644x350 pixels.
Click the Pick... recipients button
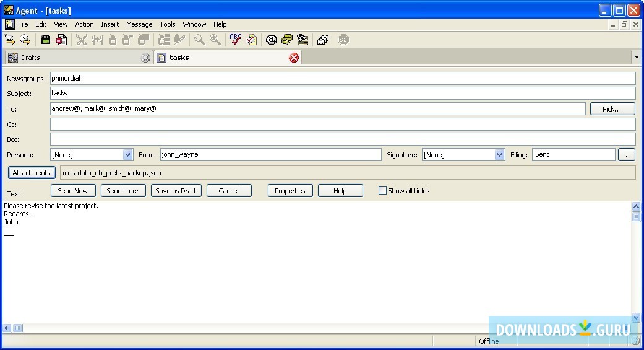point(612,109)
